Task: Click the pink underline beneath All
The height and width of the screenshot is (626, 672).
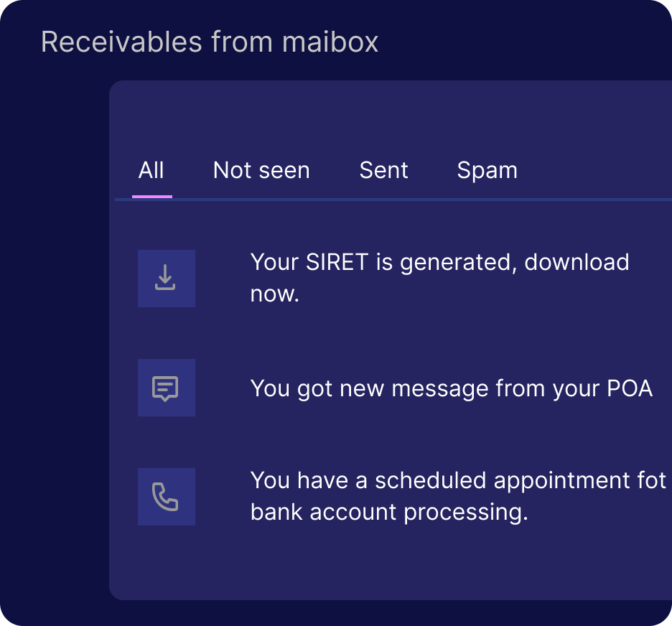Action: click(x=152, y=197)
